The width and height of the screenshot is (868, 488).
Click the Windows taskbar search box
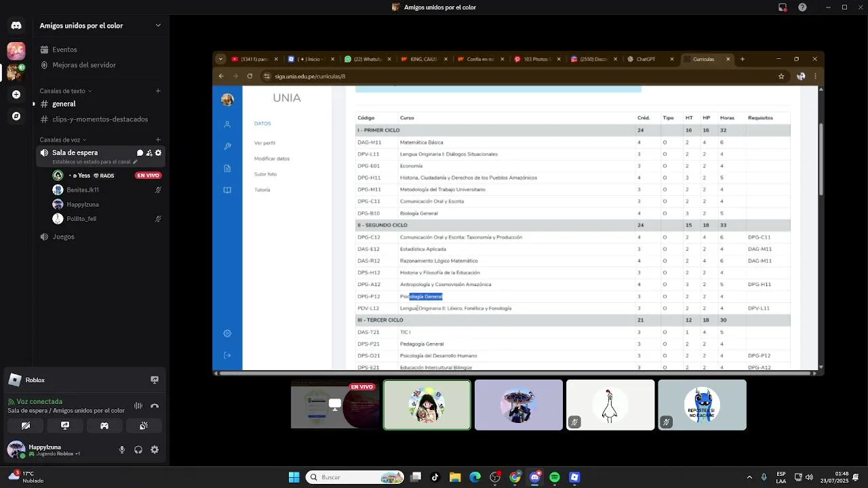pyautogui.click(x=355, y=477)
